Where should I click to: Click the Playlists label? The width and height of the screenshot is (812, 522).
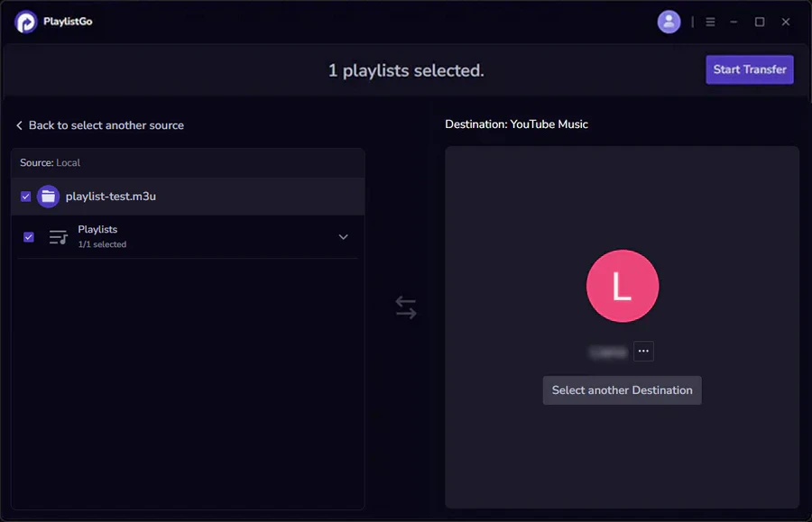(x=97, y=229)
